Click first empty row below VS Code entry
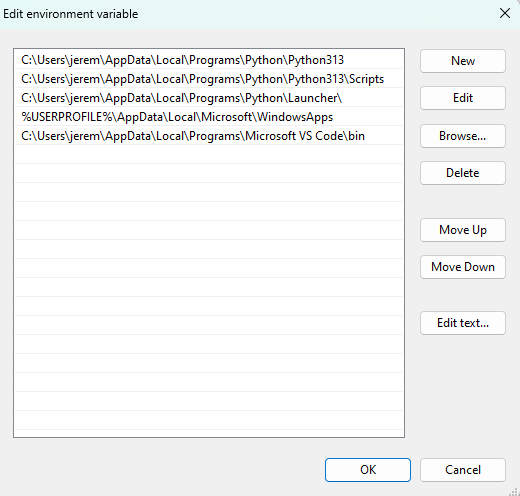 pos(209,154)
